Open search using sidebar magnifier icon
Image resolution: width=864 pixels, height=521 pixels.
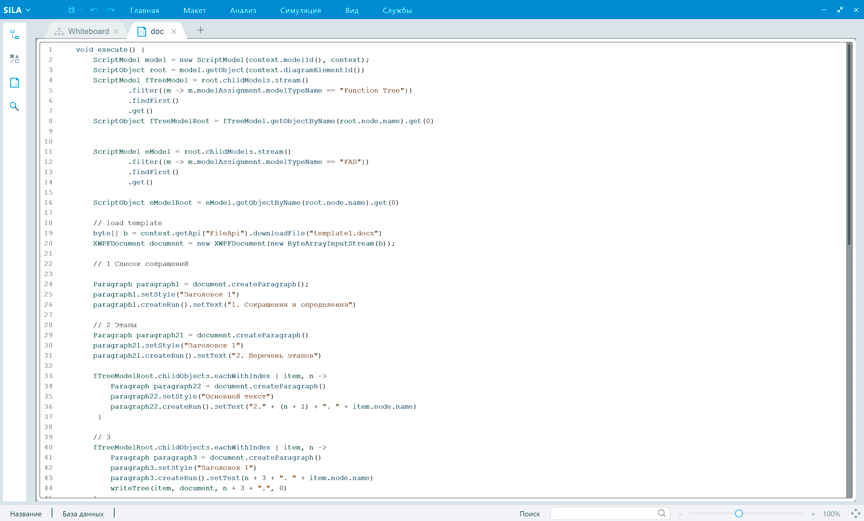tap(14, 106)
